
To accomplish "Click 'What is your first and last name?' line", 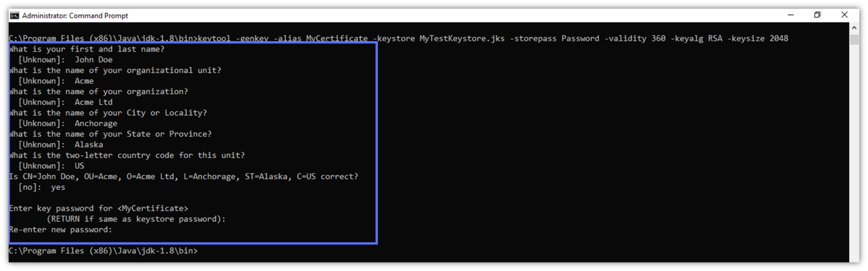I will click(87, 49).
